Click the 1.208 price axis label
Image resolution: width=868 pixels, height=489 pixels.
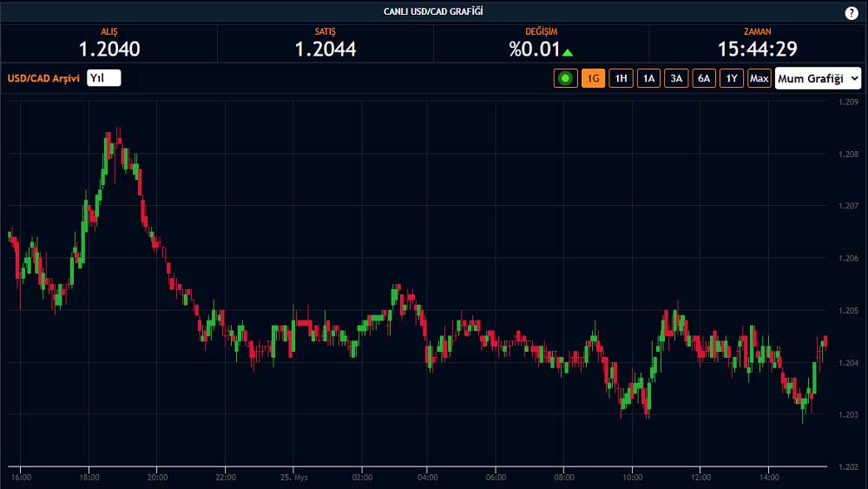click(x=848, y=154)
